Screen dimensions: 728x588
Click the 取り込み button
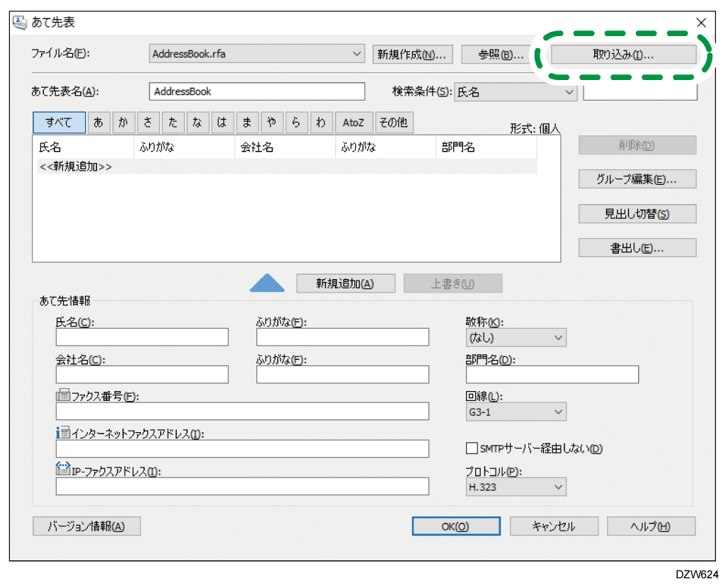(x=623, y=55)
